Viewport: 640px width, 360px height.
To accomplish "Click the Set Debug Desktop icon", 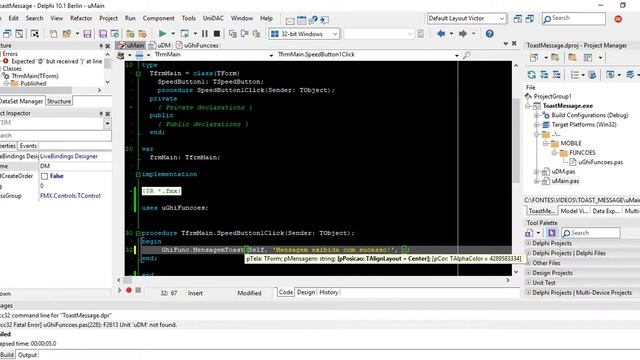I will click(x=530, y=19).
